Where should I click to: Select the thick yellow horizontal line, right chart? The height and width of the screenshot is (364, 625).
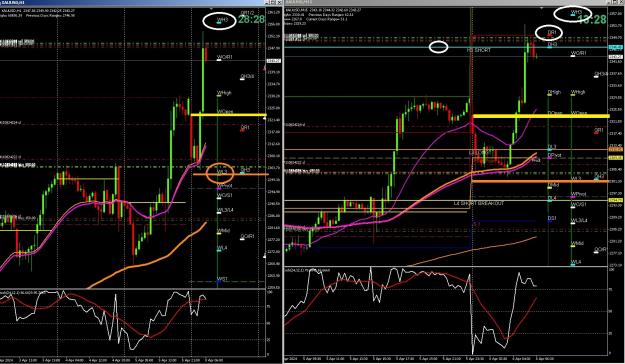tap(540, 116)
